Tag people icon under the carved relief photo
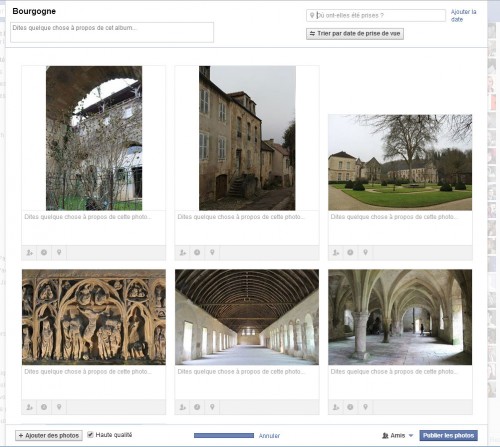The image size is (500, 447). pyautogui.click(x=29, y=407)
